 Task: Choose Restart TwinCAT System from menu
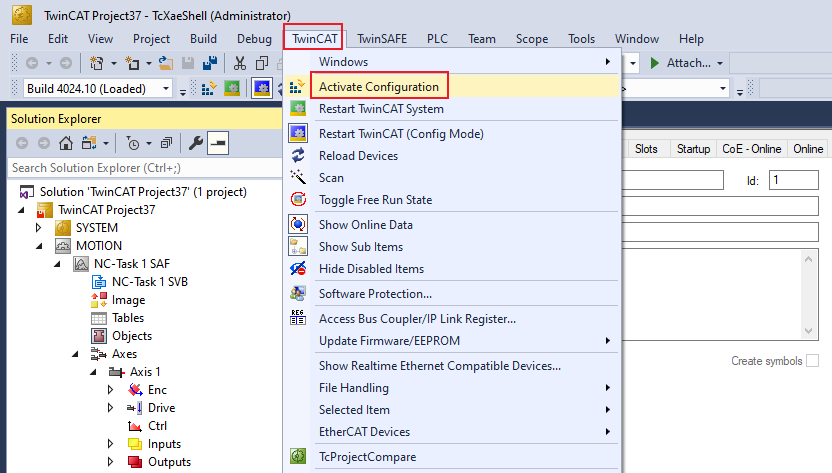[454, 109]
